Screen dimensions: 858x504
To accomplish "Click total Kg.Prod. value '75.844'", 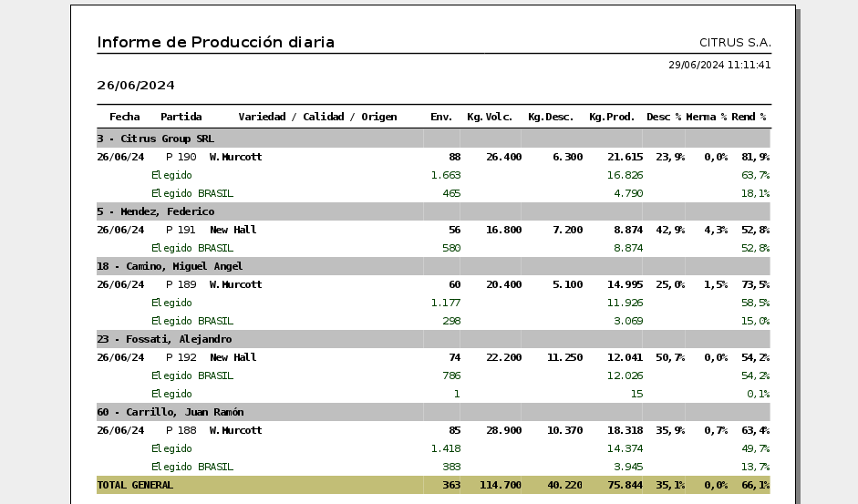I will pos(625,485).
